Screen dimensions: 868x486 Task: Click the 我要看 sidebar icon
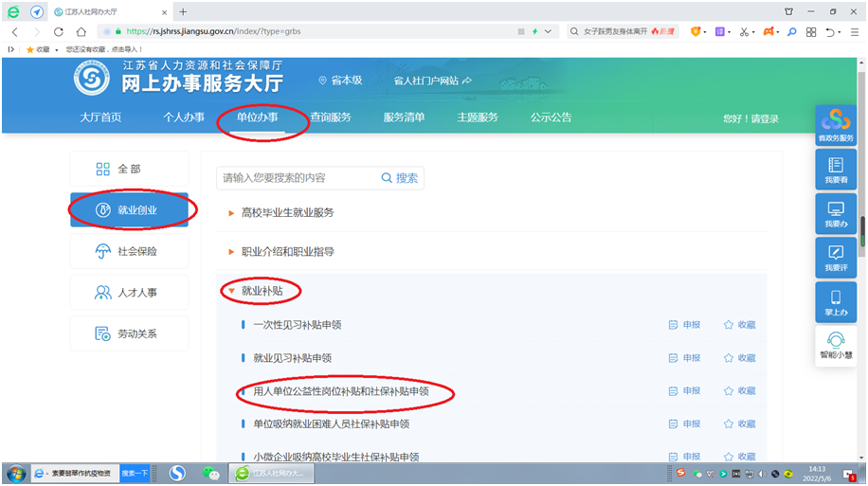[x=835, y=171]
